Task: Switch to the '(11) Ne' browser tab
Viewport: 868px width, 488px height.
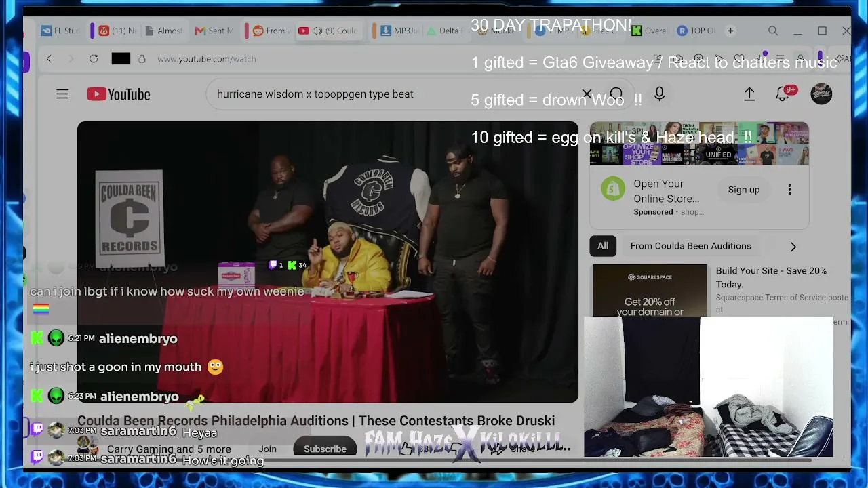Action: (117, 30)
